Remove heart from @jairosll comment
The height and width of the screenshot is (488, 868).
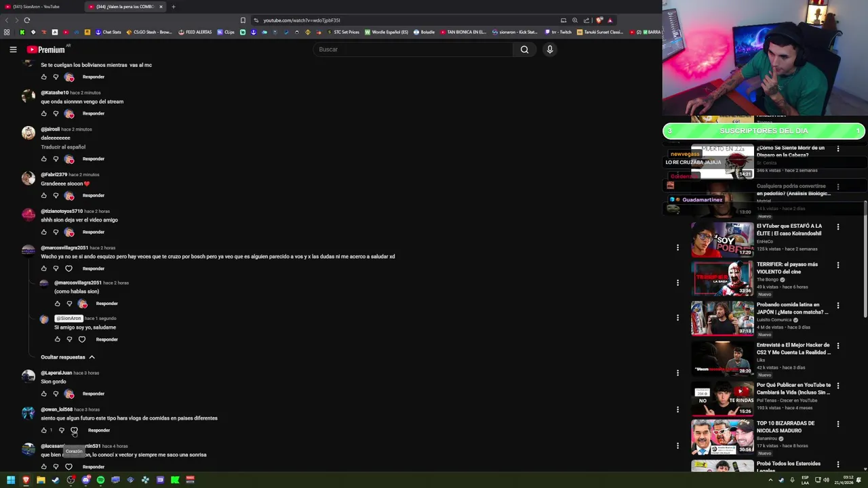pos(69,159)
